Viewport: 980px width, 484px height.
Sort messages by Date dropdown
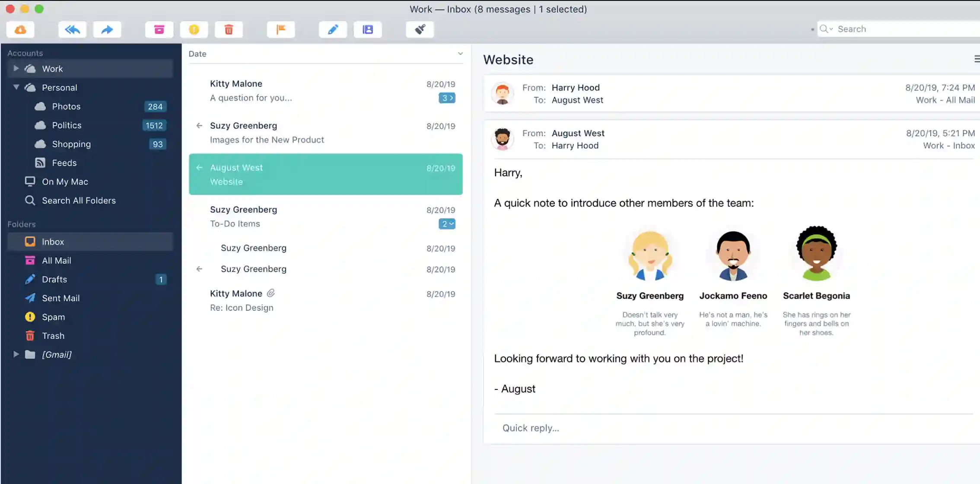point(326,53)
